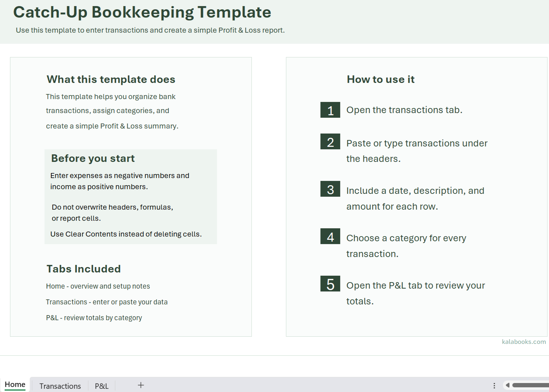Select step 2 text about pasting transactions
549x392 pixels.
pyautogui.click(x=417, y=151)
